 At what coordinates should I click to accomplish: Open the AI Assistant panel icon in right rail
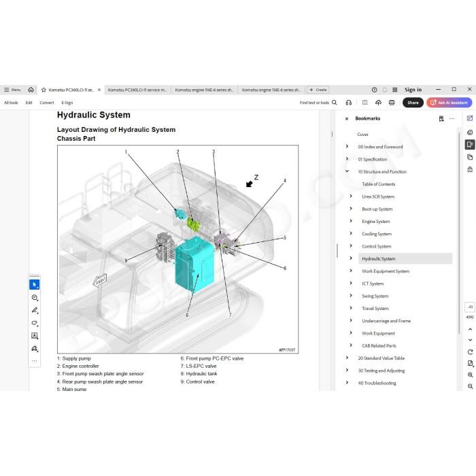pos(470,118)
